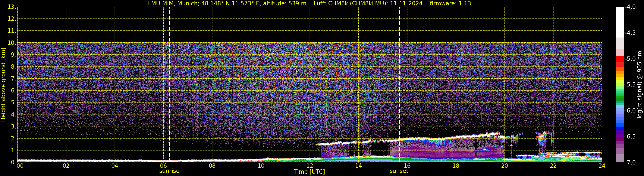The image size is (644, 176).
Task: Click the '22' time-axis tick label
Action: [553, 166]
